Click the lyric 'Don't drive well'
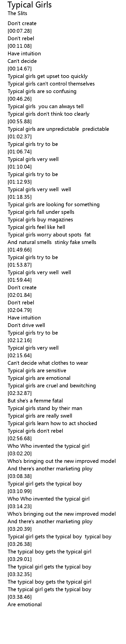 coord(26,325)
